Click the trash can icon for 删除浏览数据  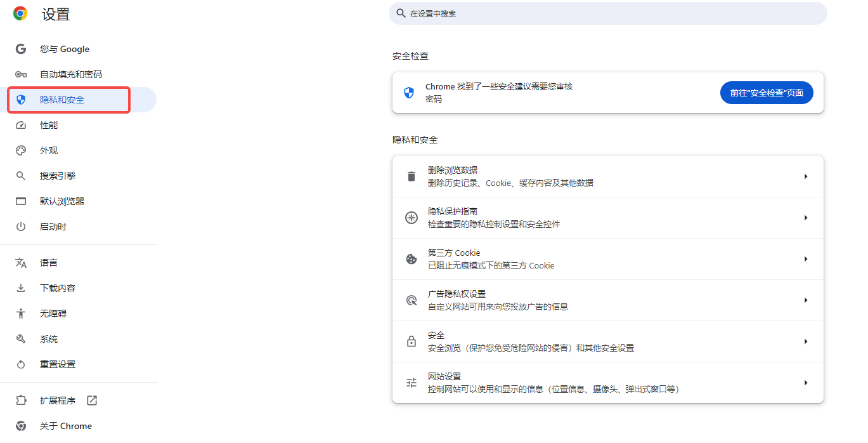point(411,176)
